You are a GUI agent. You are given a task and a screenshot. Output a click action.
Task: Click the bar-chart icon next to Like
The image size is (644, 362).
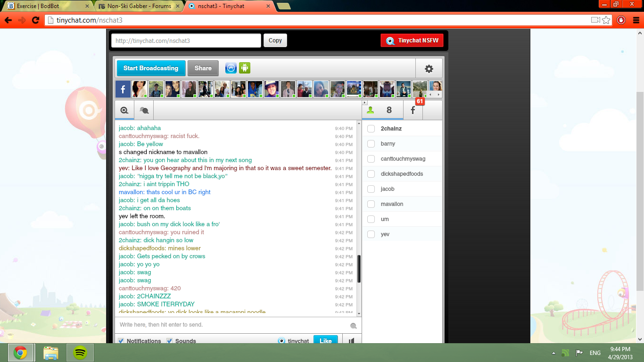click(351, 340)
